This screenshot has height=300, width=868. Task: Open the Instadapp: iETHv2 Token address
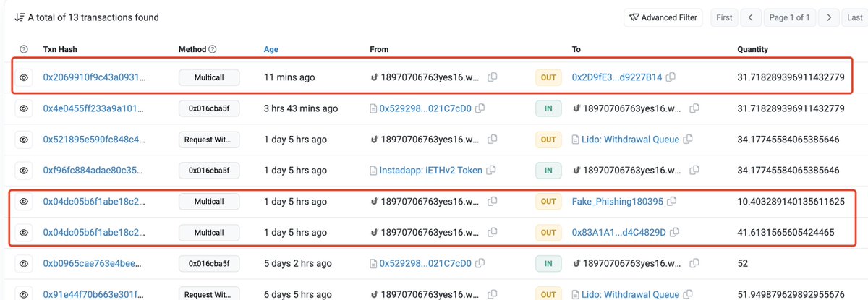coord(431,171)
